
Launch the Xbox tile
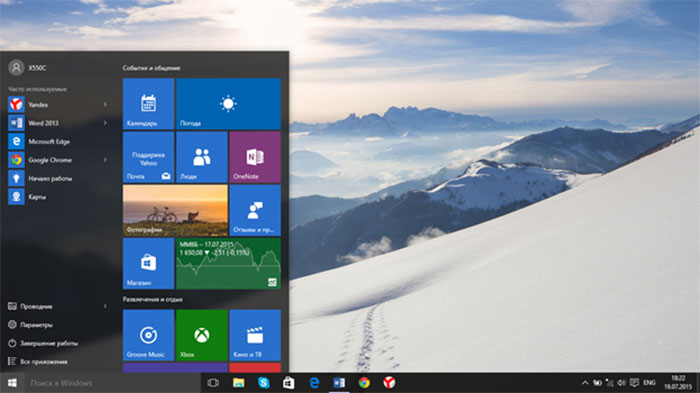[202, 335]
